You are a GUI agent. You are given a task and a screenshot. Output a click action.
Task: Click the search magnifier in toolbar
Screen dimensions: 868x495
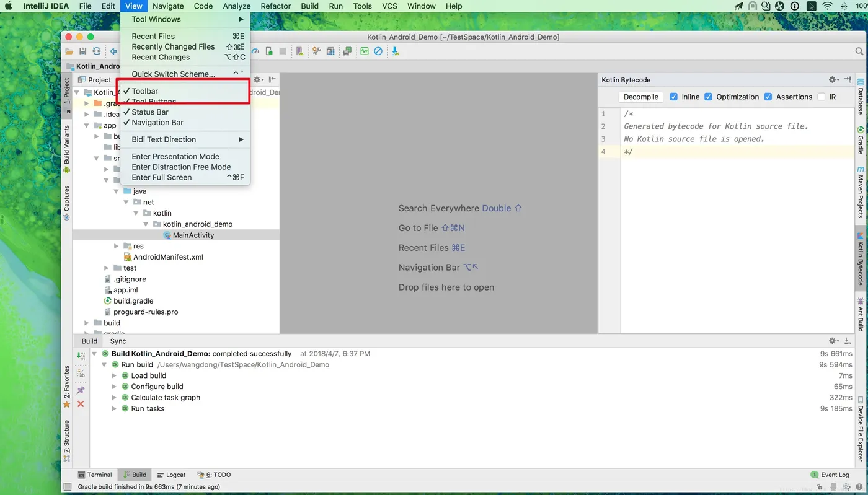[859, 51]
